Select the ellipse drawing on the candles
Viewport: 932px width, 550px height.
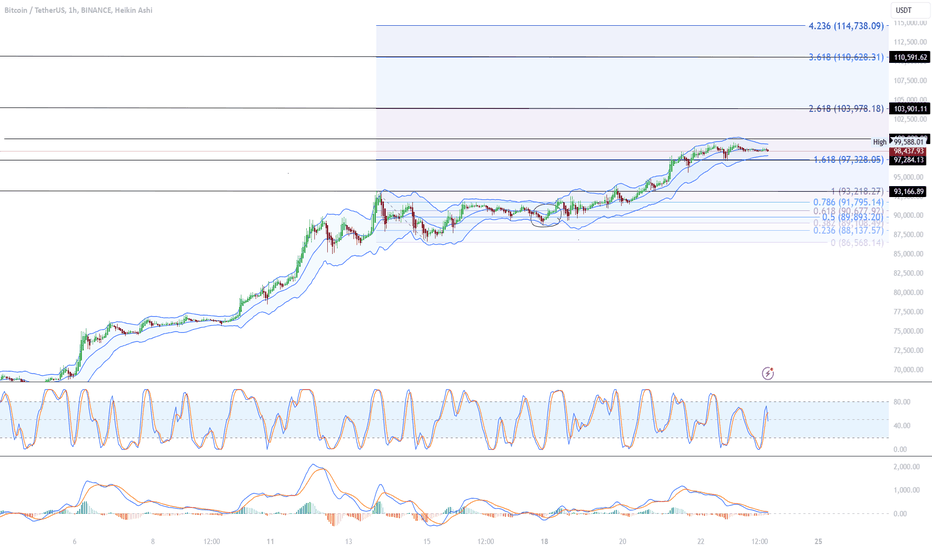[545, 215]
